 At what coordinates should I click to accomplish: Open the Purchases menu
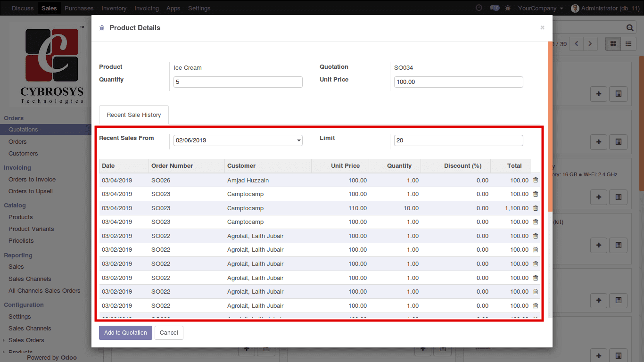click(x=79, y=8)
